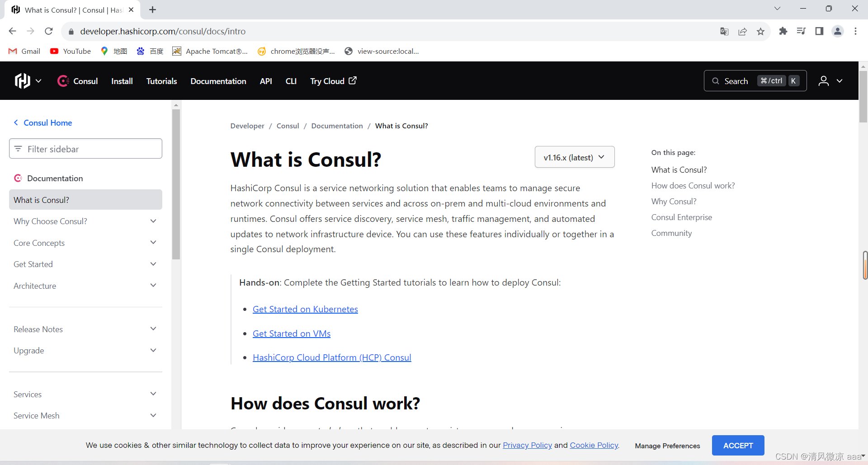Expand the Service Mesh section
868x465 pixels.
coord(85,415)
